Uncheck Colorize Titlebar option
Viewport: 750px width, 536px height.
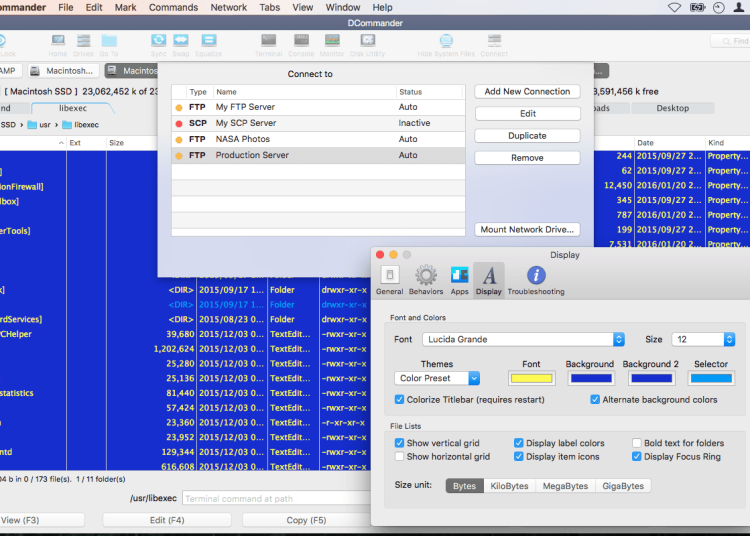click(x=400, y=400)
